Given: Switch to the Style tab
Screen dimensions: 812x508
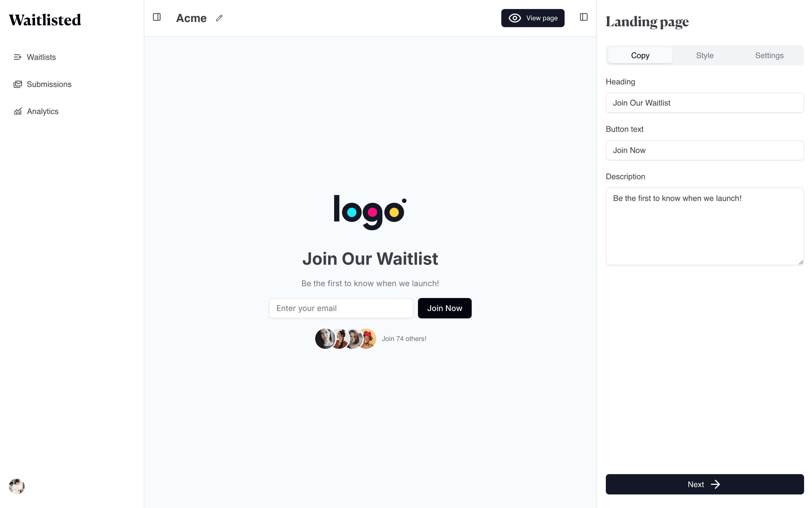Looking at the screenshot, I should [x=705, y=55].
